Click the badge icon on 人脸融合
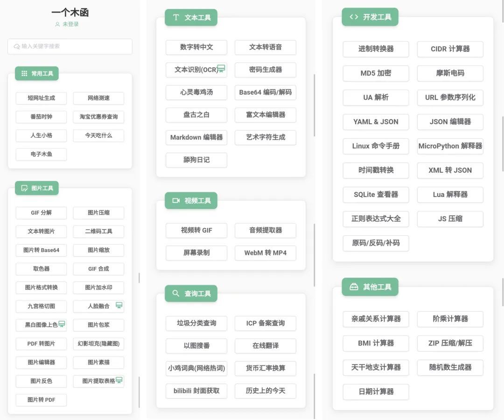504x420 pixels. [119, 305]
